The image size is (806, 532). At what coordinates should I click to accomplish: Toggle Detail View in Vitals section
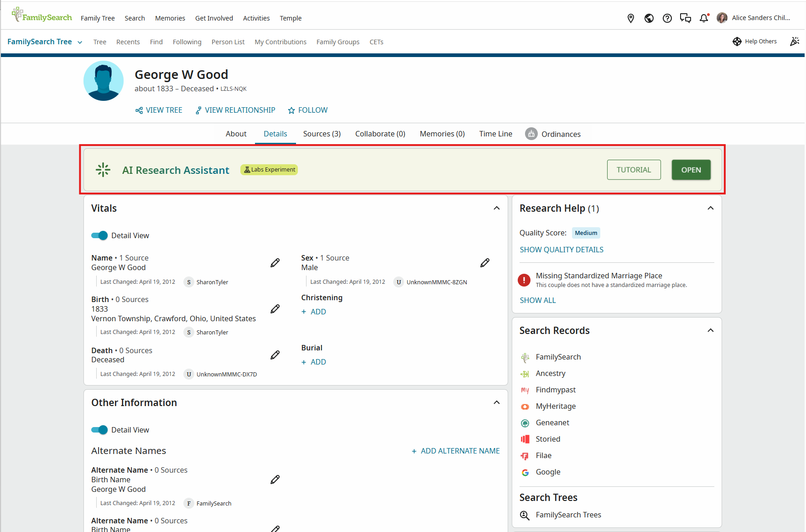coord(99,235)
